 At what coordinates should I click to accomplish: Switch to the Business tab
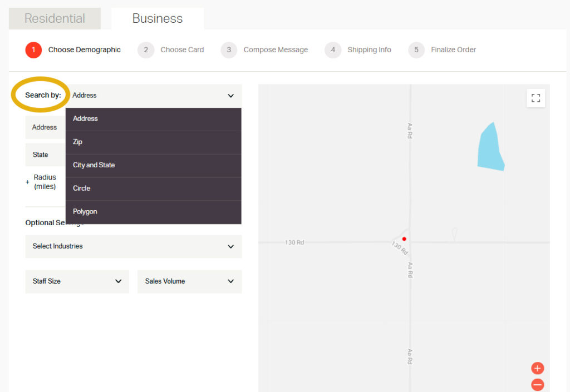pos(158,18)
